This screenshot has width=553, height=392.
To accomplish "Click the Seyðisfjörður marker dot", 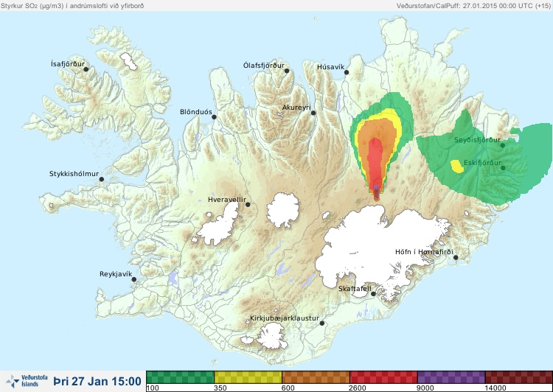I will pos(503,145).
